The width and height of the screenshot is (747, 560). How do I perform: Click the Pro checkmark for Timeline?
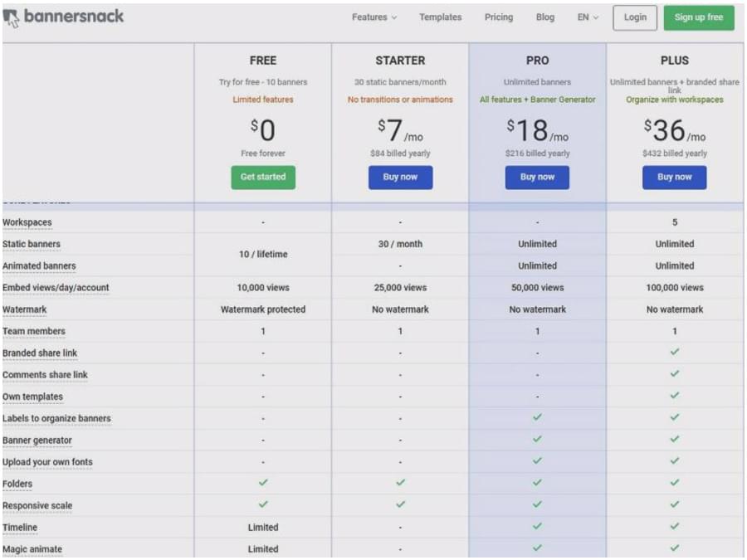(537, 526)
